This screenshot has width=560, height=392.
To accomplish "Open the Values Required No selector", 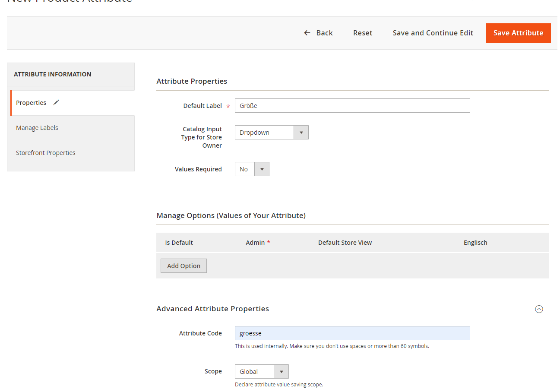I will tap(252, 169).
